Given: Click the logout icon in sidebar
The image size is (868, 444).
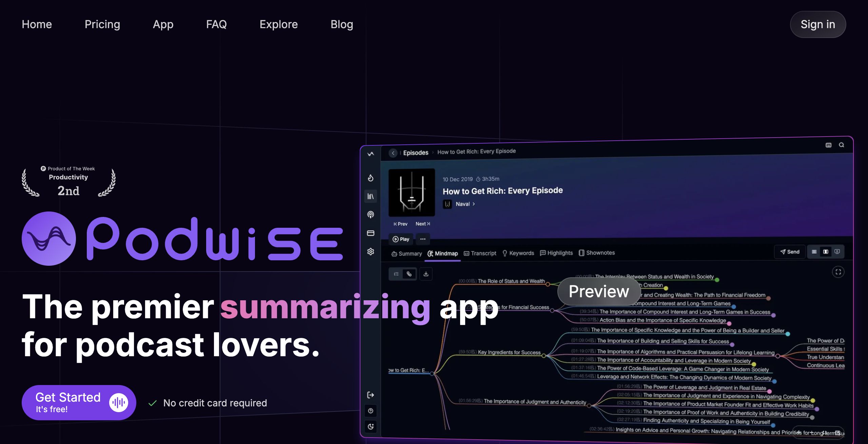Looking at the screenshot, I should (371, 395).
